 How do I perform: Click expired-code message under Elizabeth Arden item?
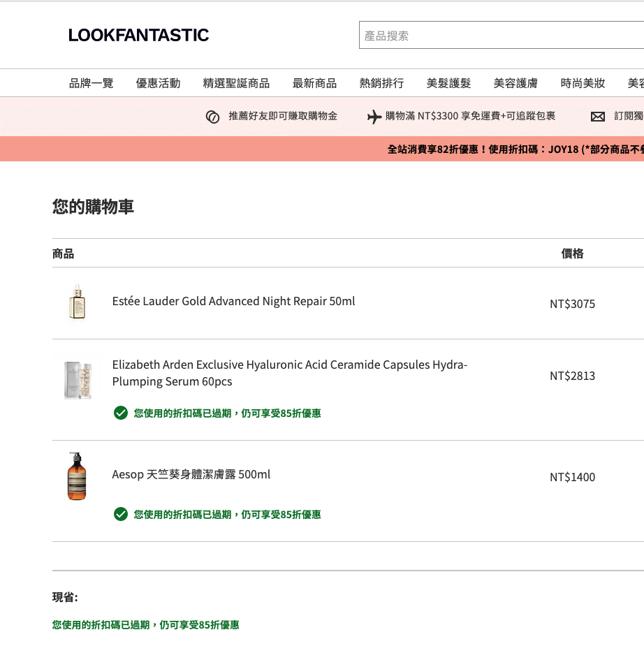228,413
